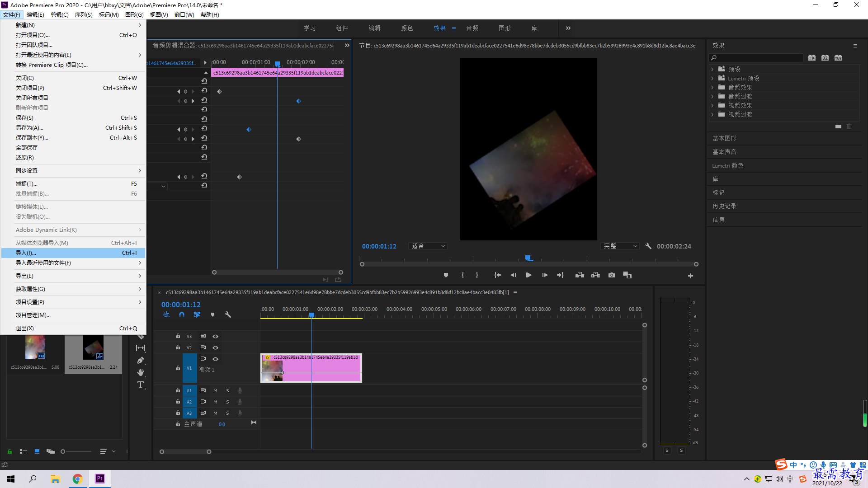Image resolution: width=868 pixels, height=488 pixels.
Task: Select the Hand tool
Action: 141,372
